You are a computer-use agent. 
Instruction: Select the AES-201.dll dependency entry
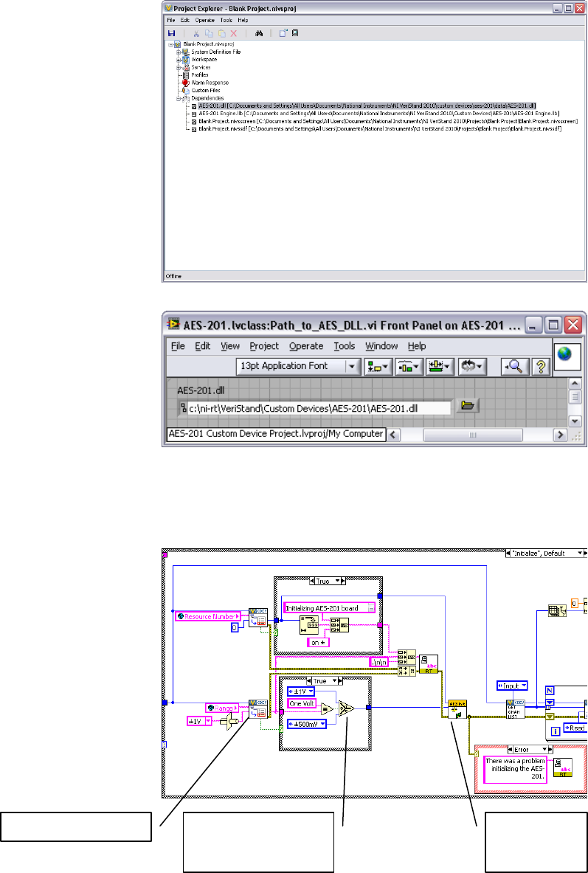click(367, 106)
